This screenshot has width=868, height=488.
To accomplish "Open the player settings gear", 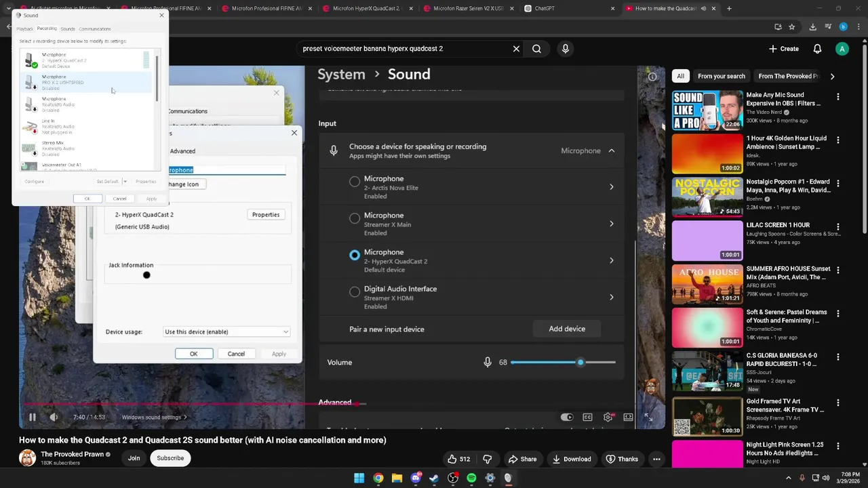I will coord(608,418).
